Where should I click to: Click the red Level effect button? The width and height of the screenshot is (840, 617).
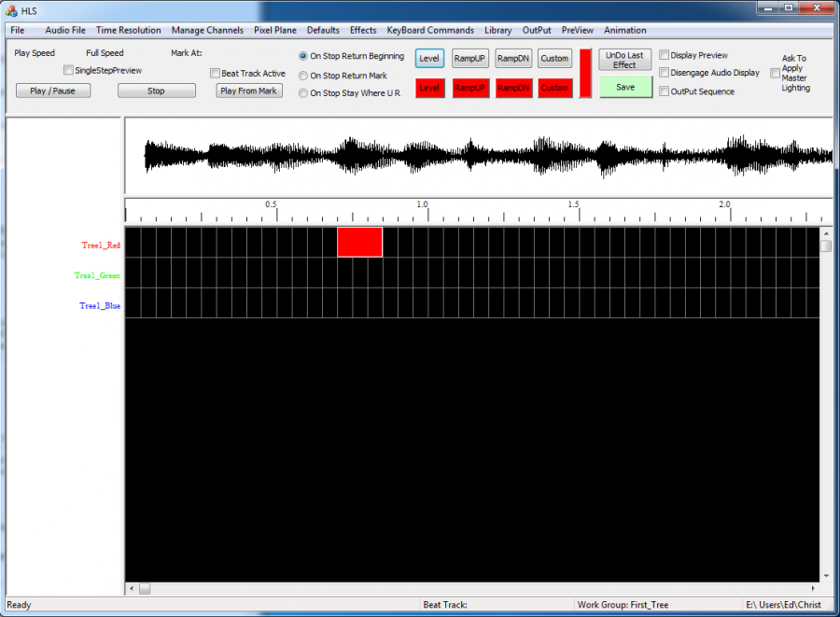(430, 88)
